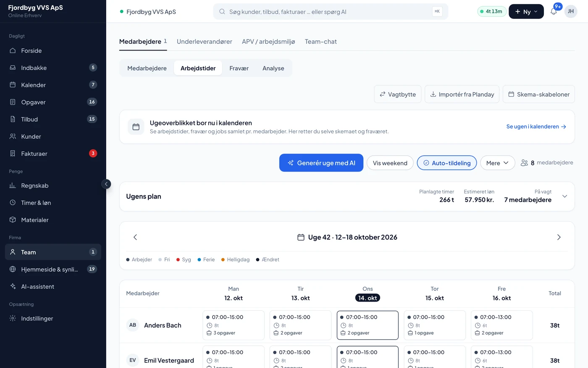588x368 pixels.
Task: Go to previous week with left chevron
Action: tap(135, 237)
